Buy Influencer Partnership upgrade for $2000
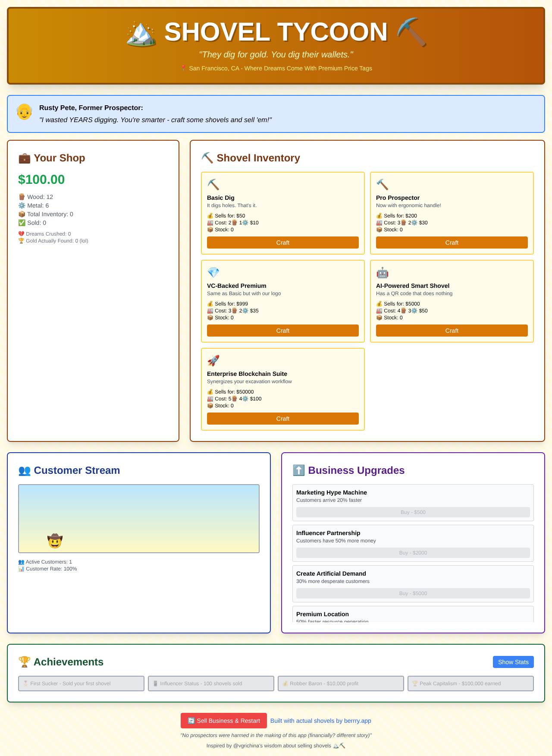This screenshot has width=552, height=756. (x=413, y=553)
